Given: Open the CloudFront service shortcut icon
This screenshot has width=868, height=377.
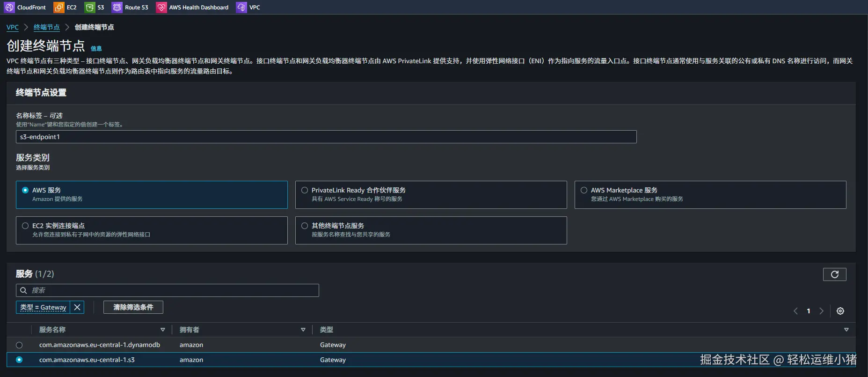Looking at the screenshot, I should [9, 7].
